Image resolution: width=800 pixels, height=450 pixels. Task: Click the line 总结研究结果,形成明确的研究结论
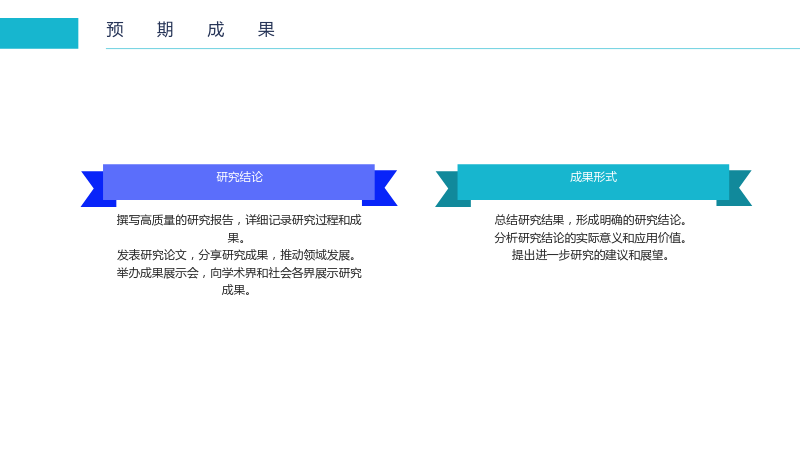591,220
